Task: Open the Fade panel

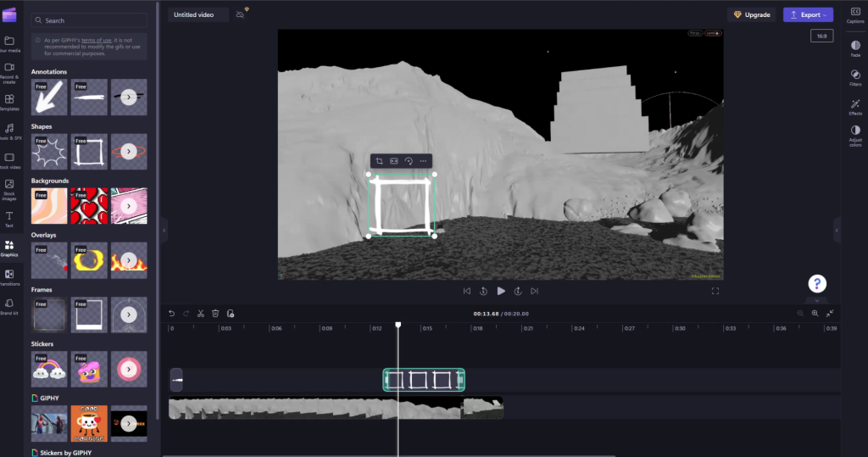Action: click(x=855, y=48)
